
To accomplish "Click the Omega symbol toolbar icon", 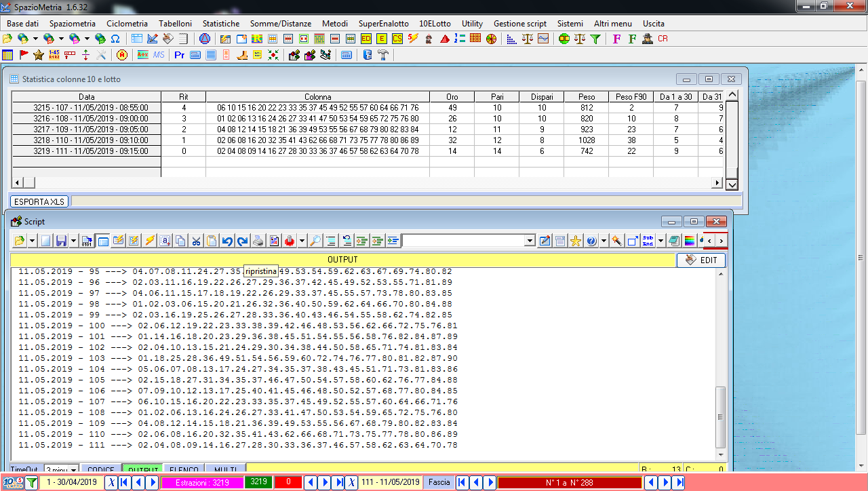I will [x=115, y=39].
